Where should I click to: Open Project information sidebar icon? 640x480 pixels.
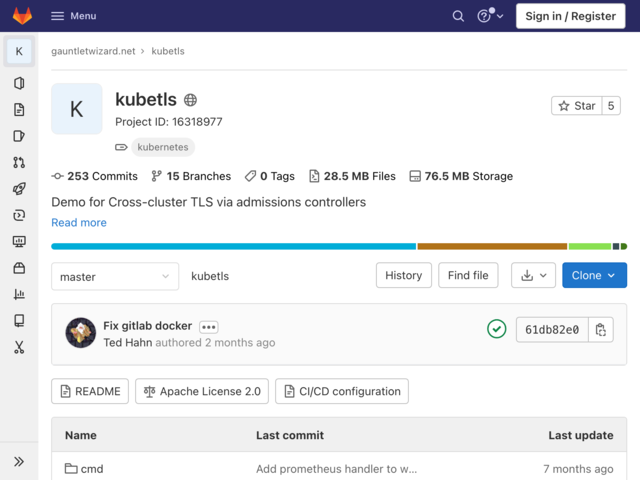click(x=19, y=83)
